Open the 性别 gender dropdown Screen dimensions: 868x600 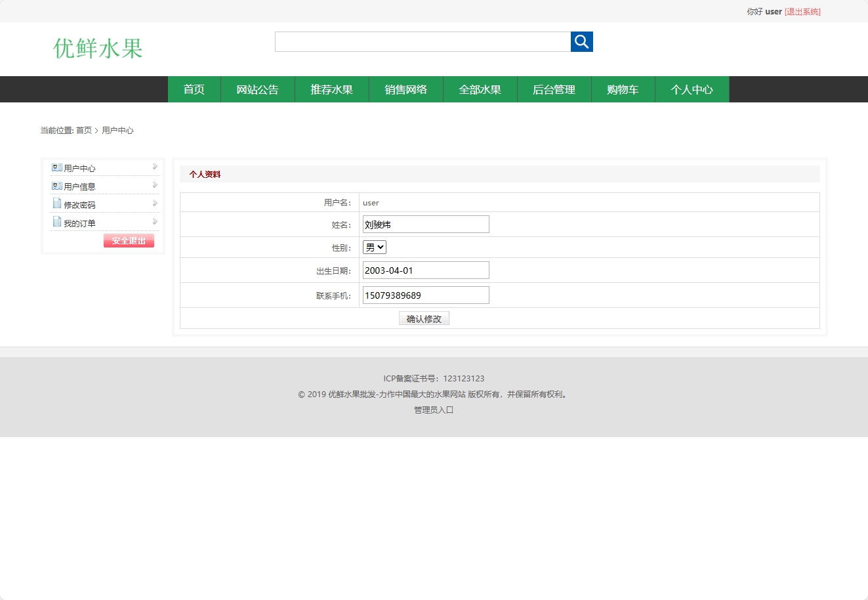(x=374, y=247)
